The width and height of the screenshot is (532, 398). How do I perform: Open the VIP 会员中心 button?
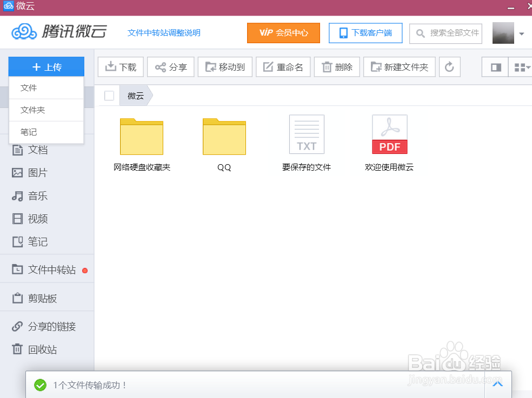point(284,33)
